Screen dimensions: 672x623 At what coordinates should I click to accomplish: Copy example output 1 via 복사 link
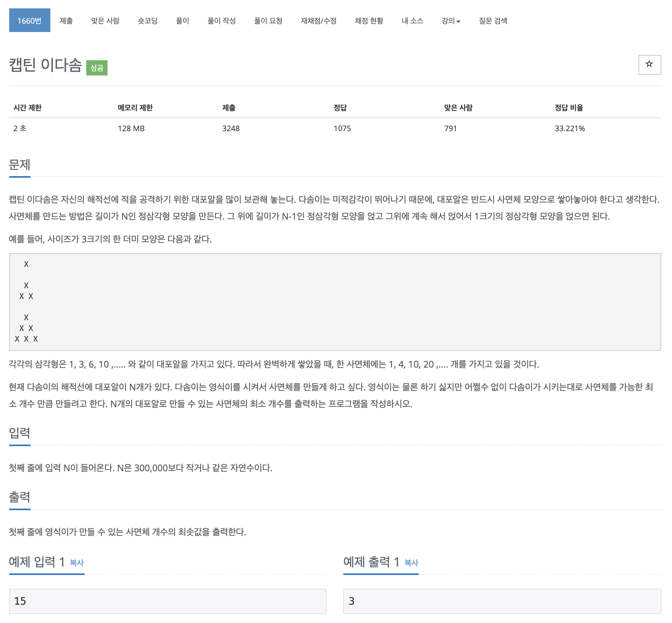pos(411,563)
